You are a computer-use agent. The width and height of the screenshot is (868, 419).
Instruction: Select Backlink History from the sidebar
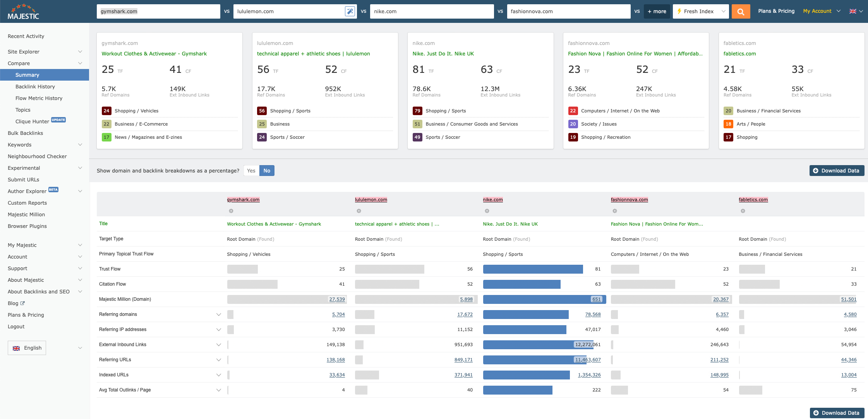[x=35, y=86]
